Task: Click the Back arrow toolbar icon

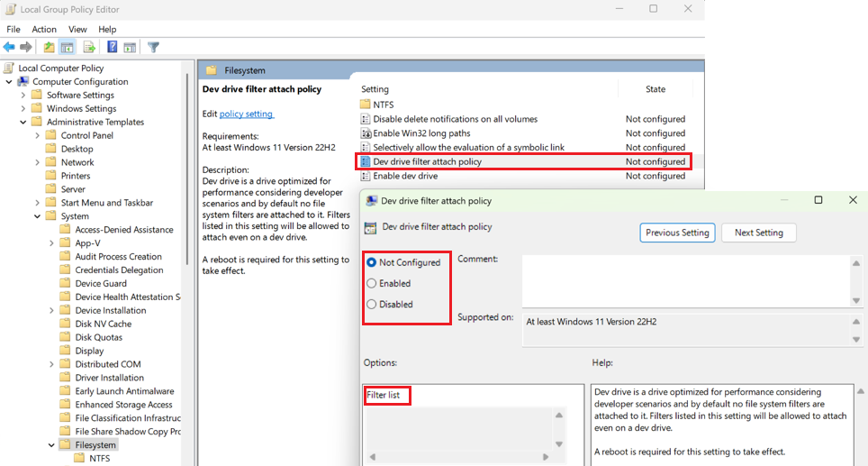Action: (x=9, y=47)
